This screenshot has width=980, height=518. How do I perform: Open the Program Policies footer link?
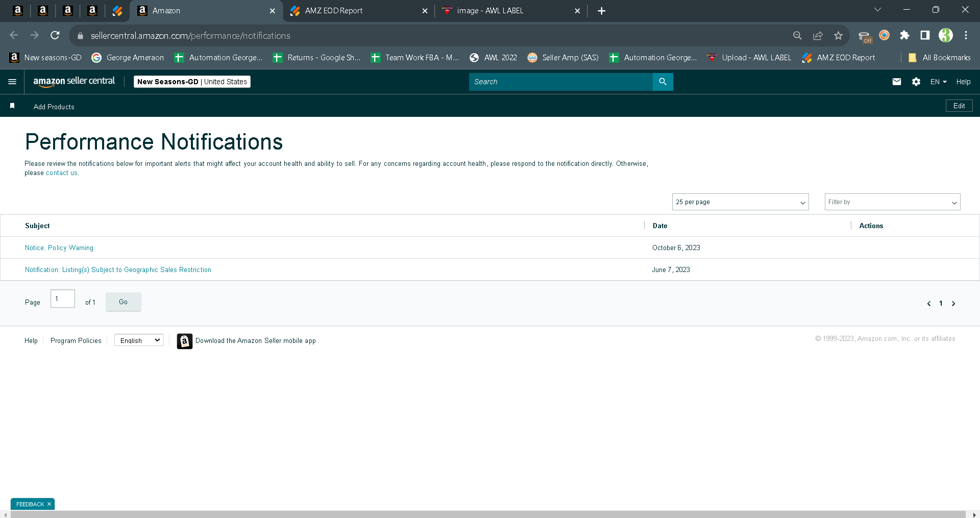pos(76,341)
